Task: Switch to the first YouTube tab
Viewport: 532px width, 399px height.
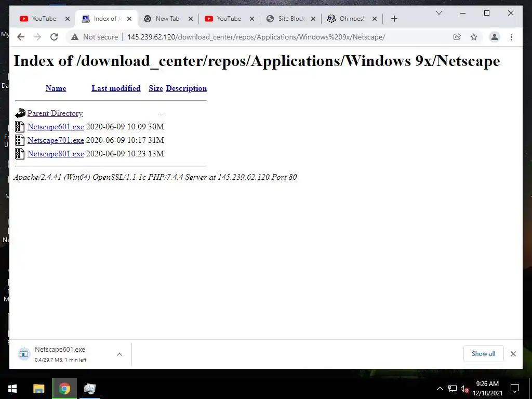Action: pos(44,19)
